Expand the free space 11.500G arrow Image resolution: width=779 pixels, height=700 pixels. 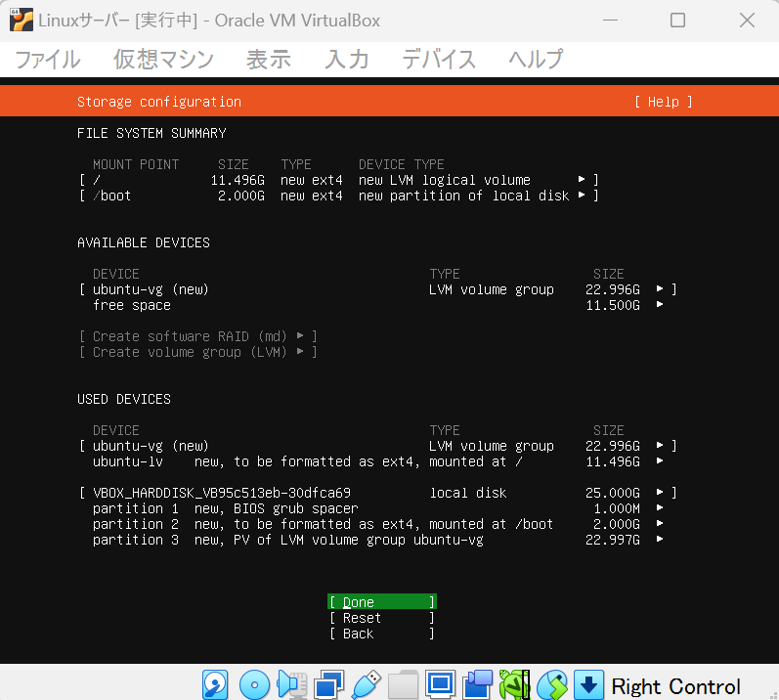(x=660, y=304)
